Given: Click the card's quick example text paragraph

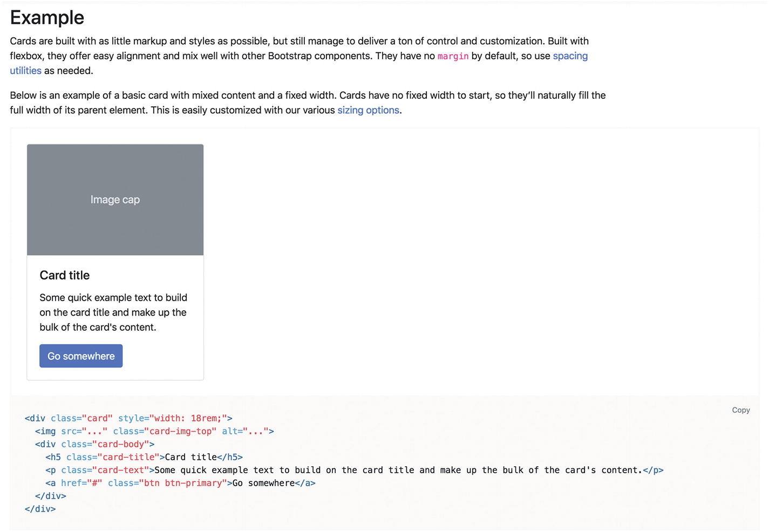Looking at the screenshot, I should tap(113, 312).
